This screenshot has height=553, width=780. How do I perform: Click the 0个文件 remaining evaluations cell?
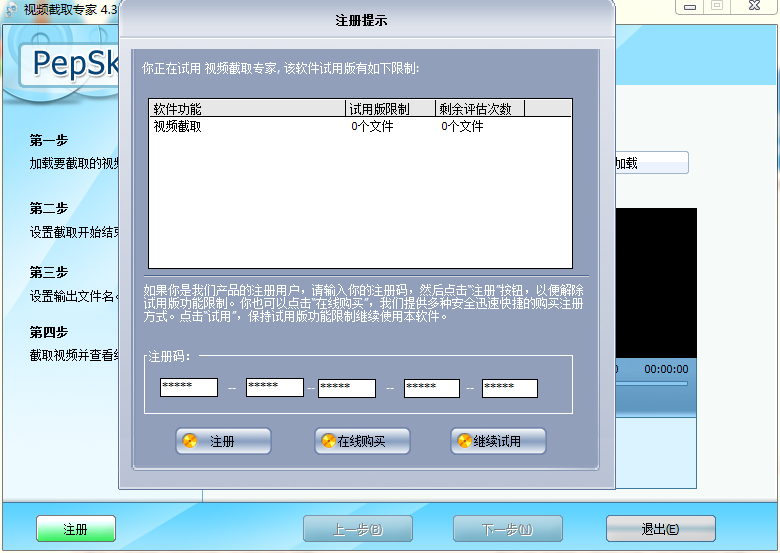(x=462, y=126)
